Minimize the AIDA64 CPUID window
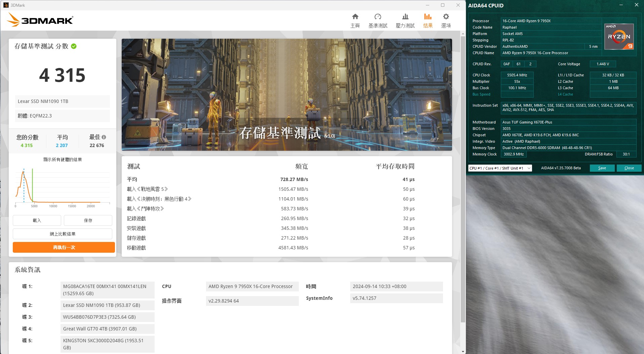Viewport: 644px width, 354px height. pyautogui.click(x=621, y=5)
